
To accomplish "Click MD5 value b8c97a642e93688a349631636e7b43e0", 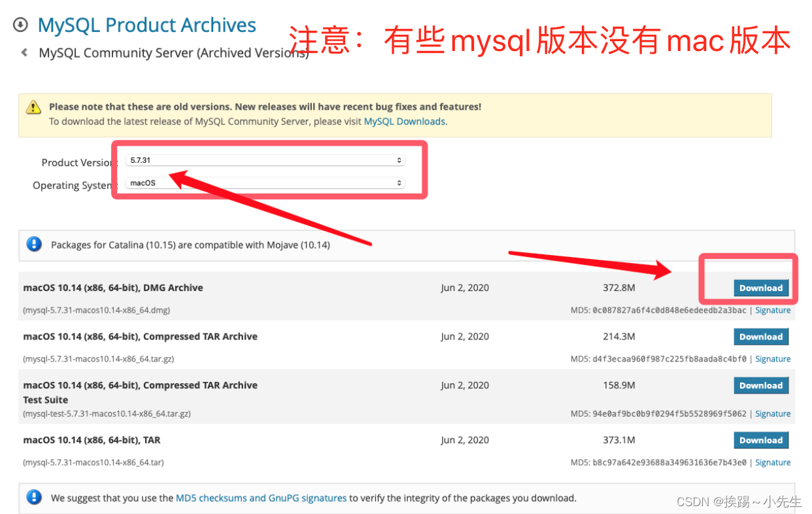I will (x=669, y=462).
